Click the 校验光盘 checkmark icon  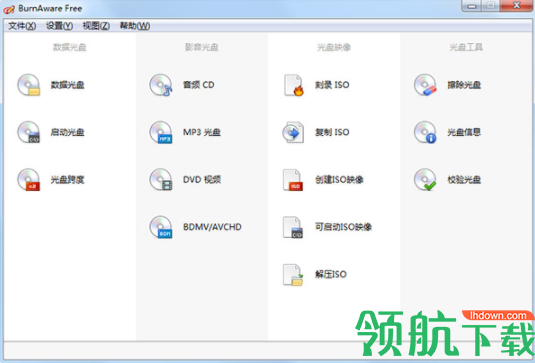[x=425, y=179]
